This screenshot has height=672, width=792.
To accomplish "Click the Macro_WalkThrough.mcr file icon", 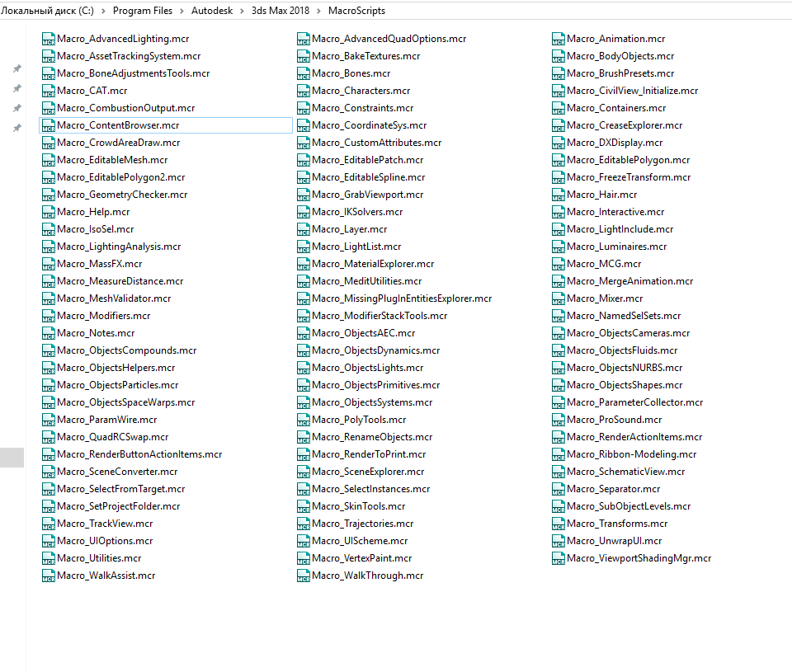I will (304, 576).
